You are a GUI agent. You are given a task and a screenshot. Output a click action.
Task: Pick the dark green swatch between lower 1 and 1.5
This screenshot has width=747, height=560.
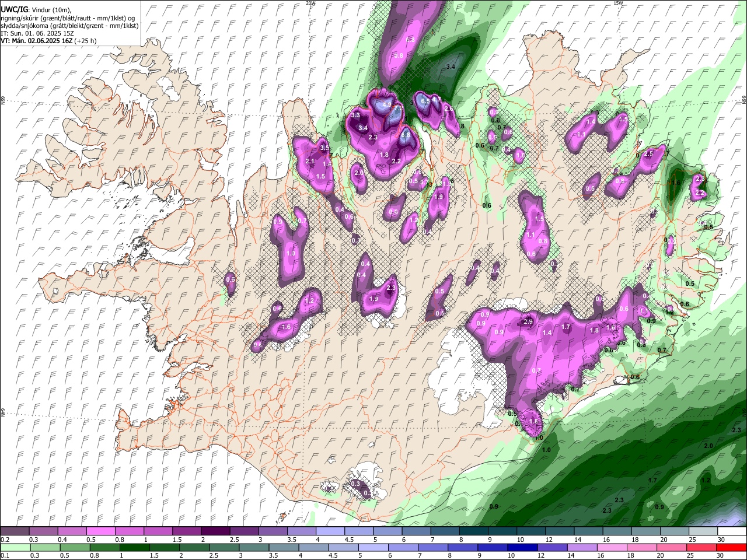(134, 547)
